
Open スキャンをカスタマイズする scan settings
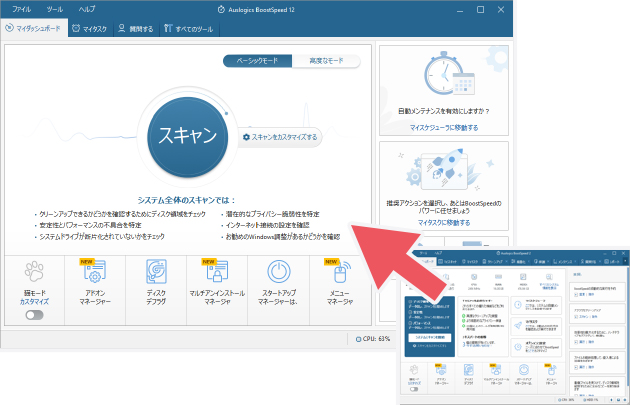coord(279,137)
